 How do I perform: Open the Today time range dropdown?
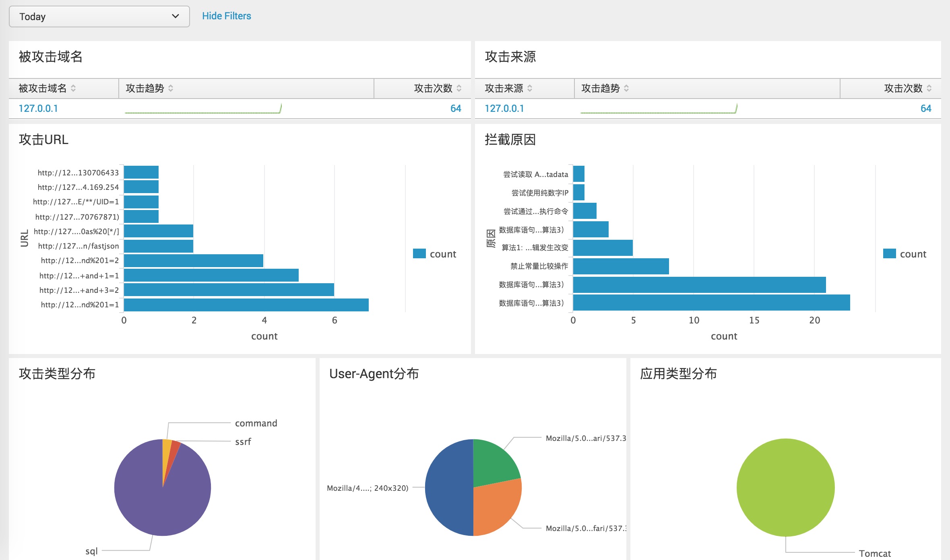pyautogui.click(x=99, y=16)
